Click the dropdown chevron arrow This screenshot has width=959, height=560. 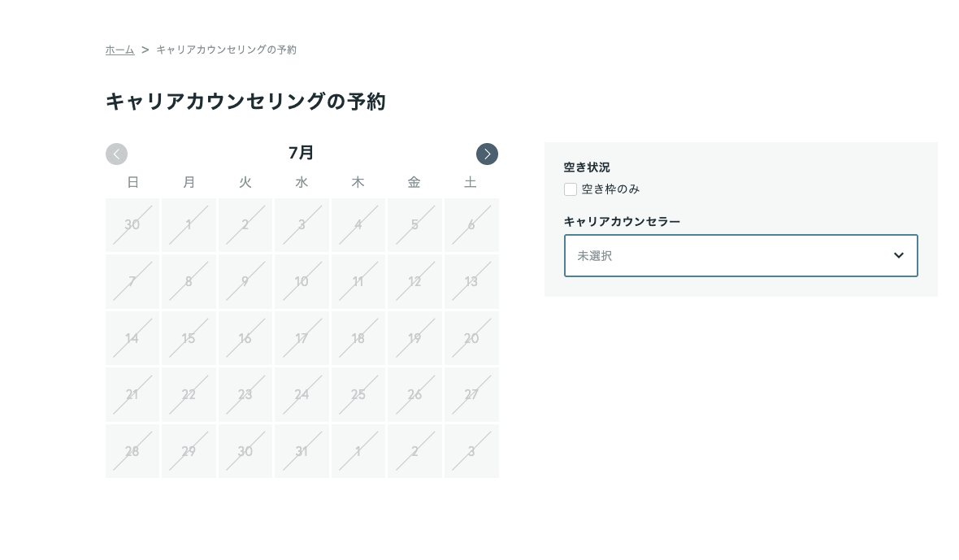898,255
